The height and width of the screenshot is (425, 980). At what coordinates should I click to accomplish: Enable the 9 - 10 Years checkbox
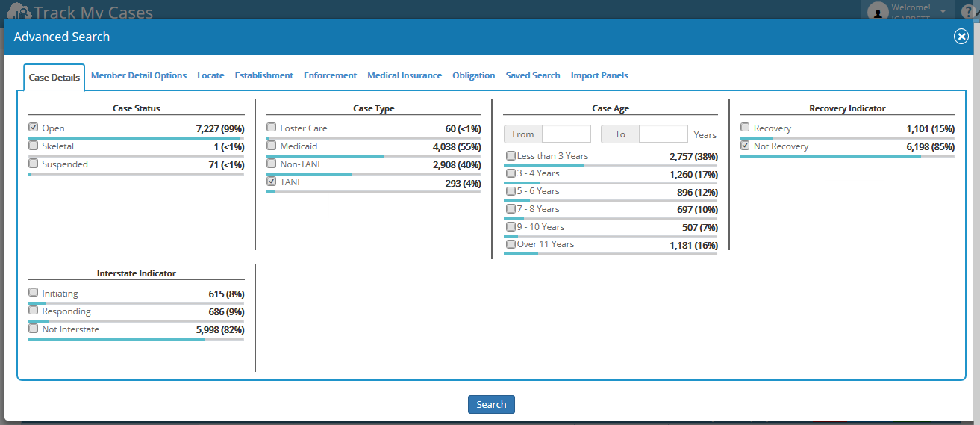click(511, 227)
